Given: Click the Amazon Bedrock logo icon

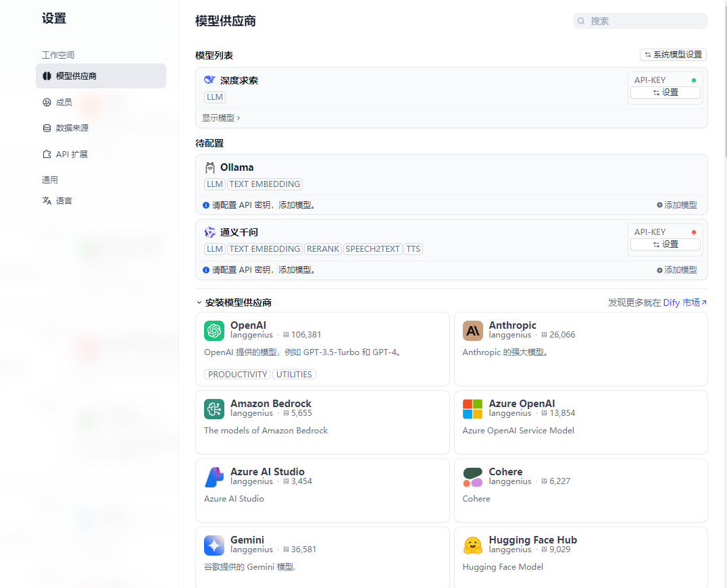Looking at the screenshot, I should click(214, 409).
